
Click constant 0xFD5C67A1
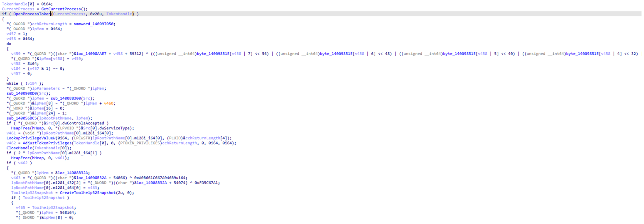click(206, 183)
